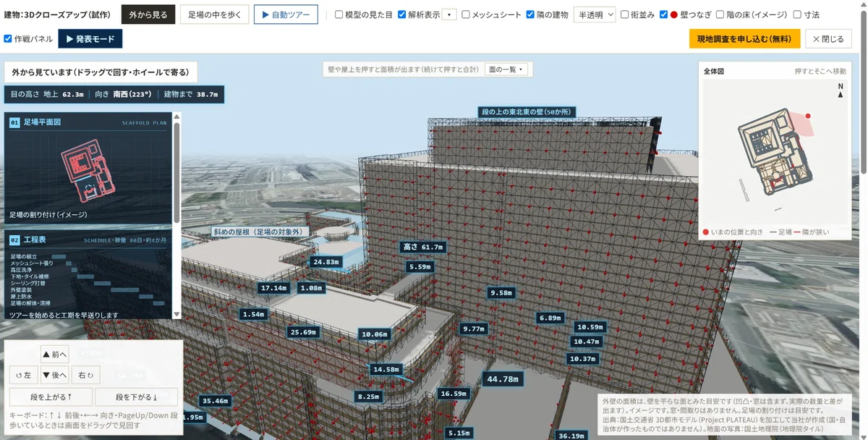Click the 1.54m measurement label
868x440 pixels.
point(254,315)
